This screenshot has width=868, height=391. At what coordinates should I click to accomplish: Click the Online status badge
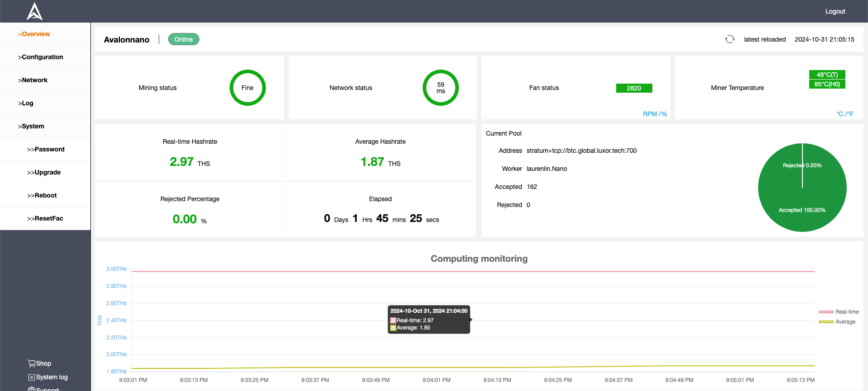click(x=184, y=39)
